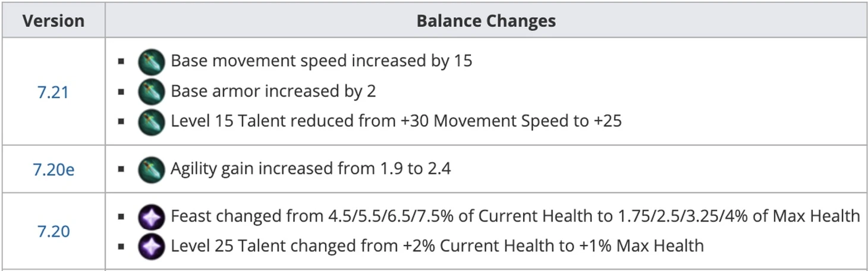Screen dimensions: 868x271
Task: Click the Feast changed to Max Health text
Action: coord(515,216)
